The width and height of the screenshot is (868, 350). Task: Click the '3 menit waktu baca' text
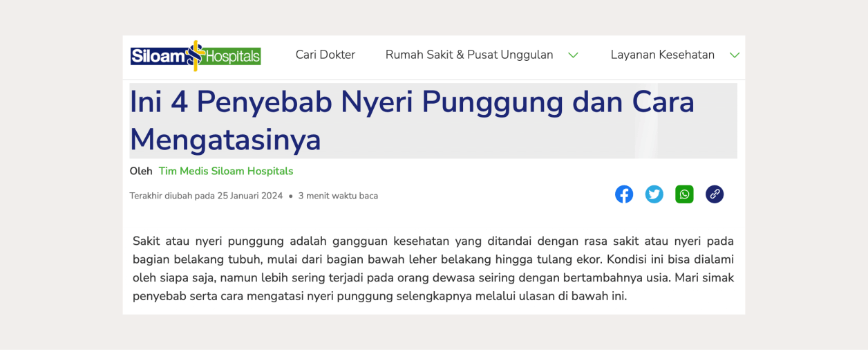tap(338, 196)
